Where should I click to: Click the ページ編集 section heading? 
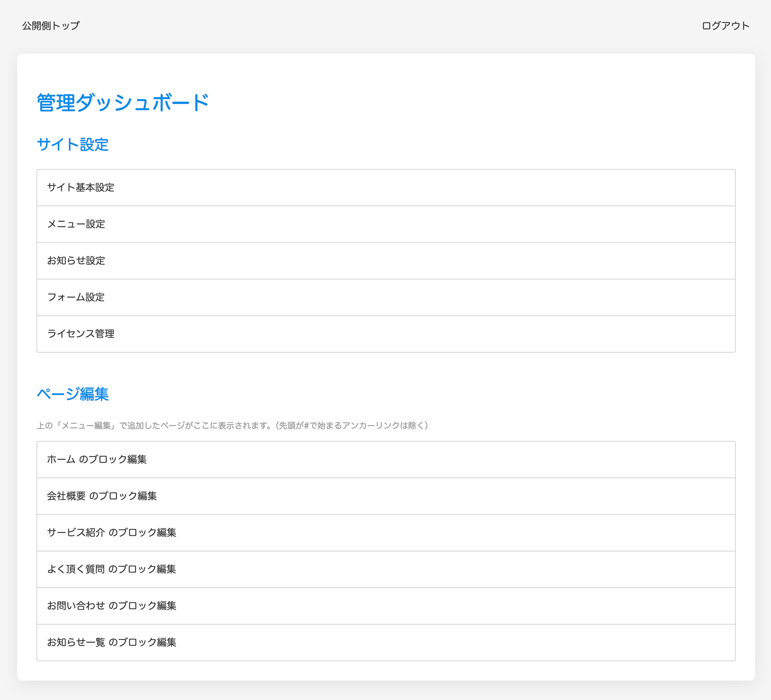[x=73, y=394]
